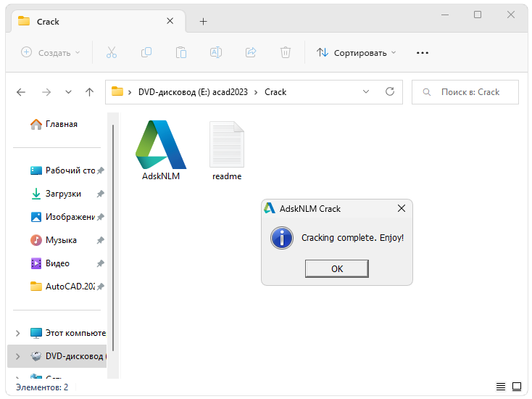The image size is (532, 399).
Task: Click DVD-дисковод (E:) acad2023 breadcrumb
Action: (x=193, y=92)
